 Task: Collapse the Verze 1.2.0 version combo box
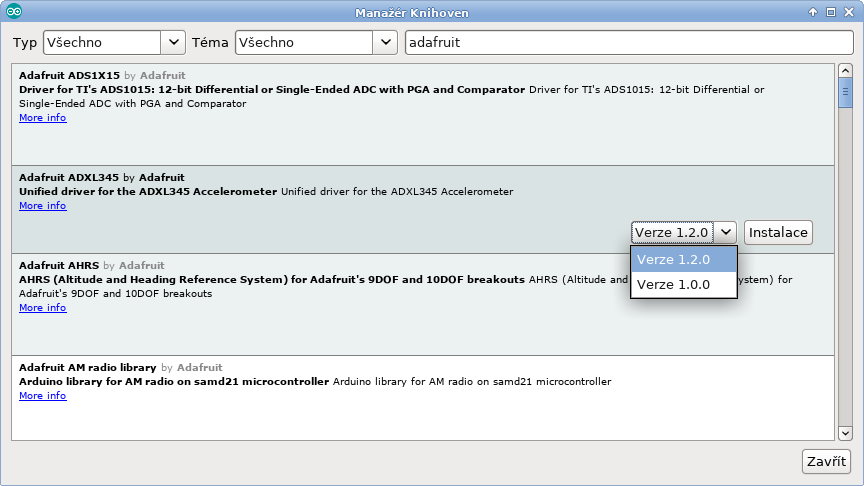coord(683,233)
